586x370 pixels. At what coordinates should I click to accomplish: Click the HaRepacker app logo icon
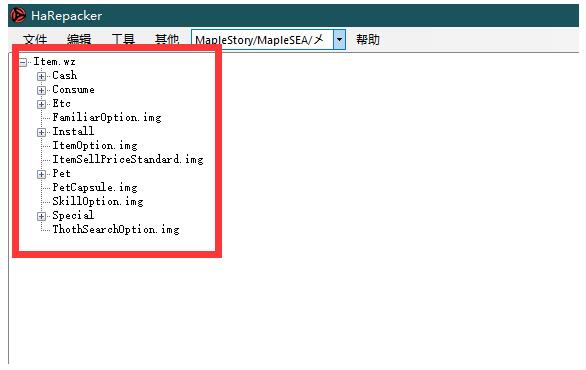18,15
